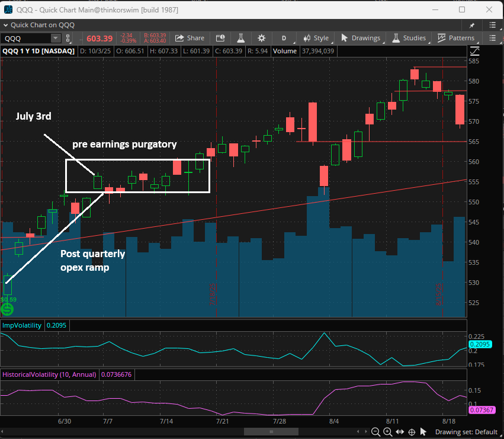The image size is (504, 439).
Task: Click the Volume label in chart header
Action: tap(285, 51)
